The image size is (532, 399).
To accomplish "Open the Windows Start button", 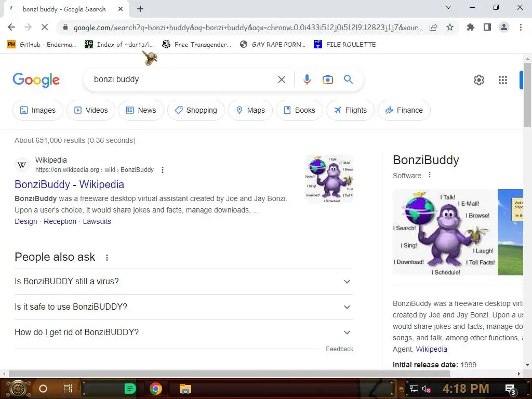I will click(x=18, y=389).
